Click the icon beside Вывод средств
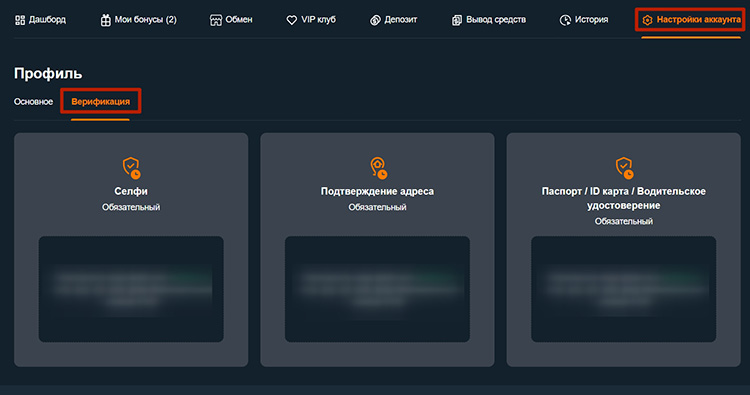750x395 pixels. (x=457, y=20)
